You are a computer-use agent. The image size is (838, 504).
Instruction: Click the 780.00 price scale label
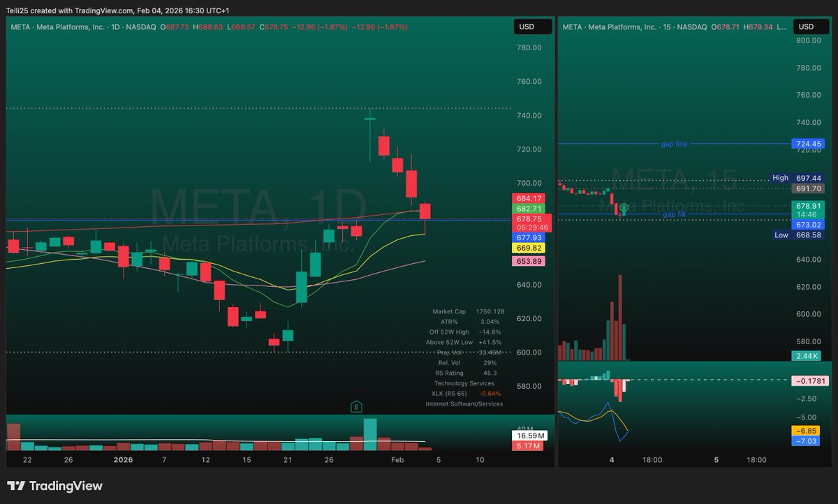pyautogui.click(x=529, y=47)
